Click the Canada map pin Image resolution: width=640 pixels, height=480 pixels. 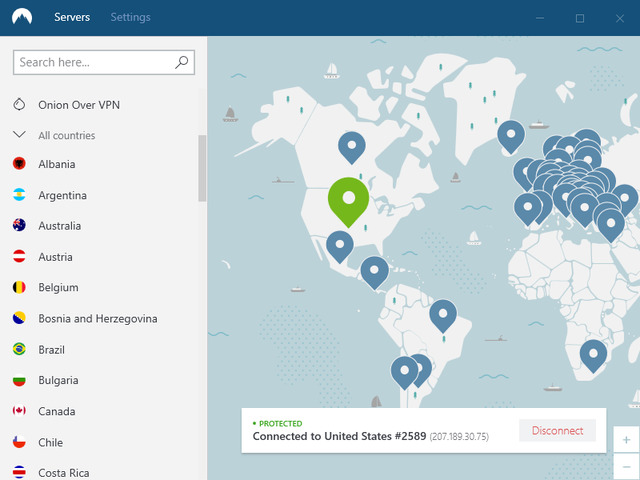coord(352,147)
